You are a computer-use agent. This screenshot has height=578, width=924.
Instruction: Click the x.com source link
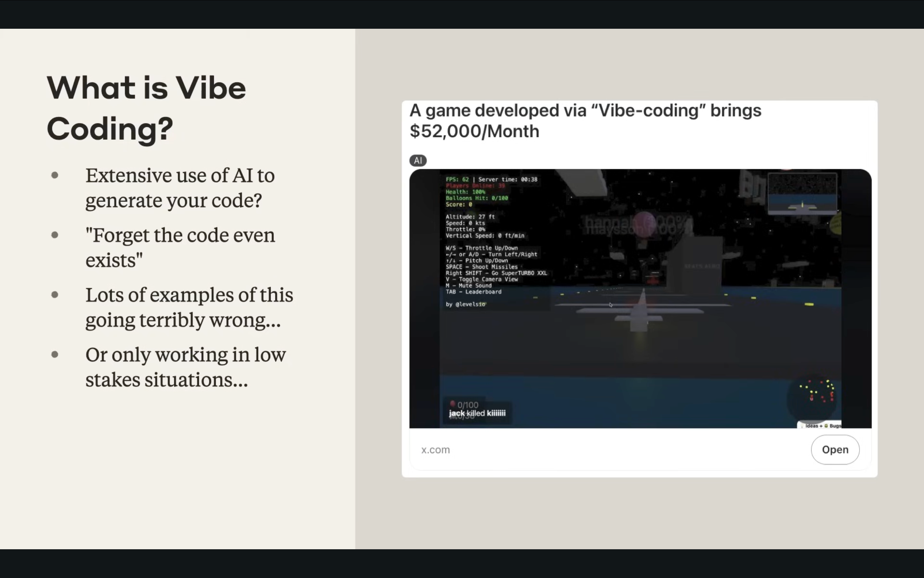click(x=435, y=450)
